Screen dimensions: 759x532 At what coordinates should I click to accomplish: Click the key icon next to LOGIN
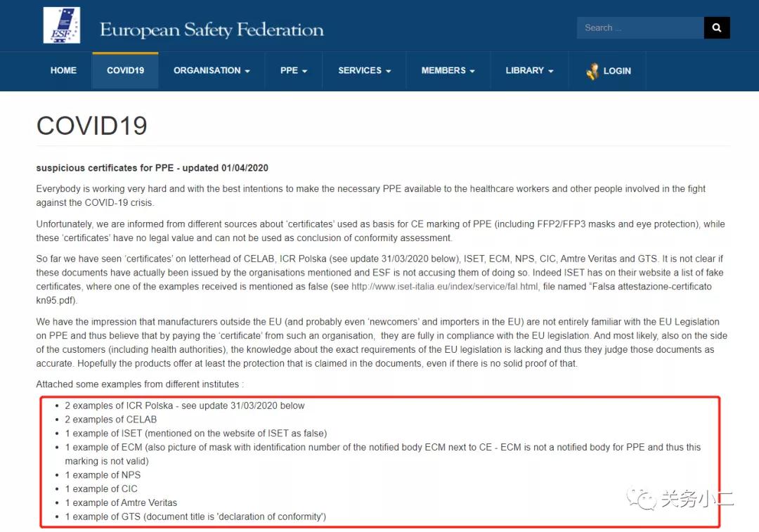coord(592,70)
